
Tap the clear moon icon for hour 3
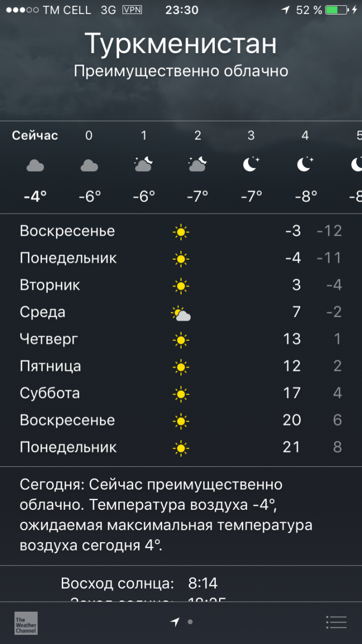251,163
